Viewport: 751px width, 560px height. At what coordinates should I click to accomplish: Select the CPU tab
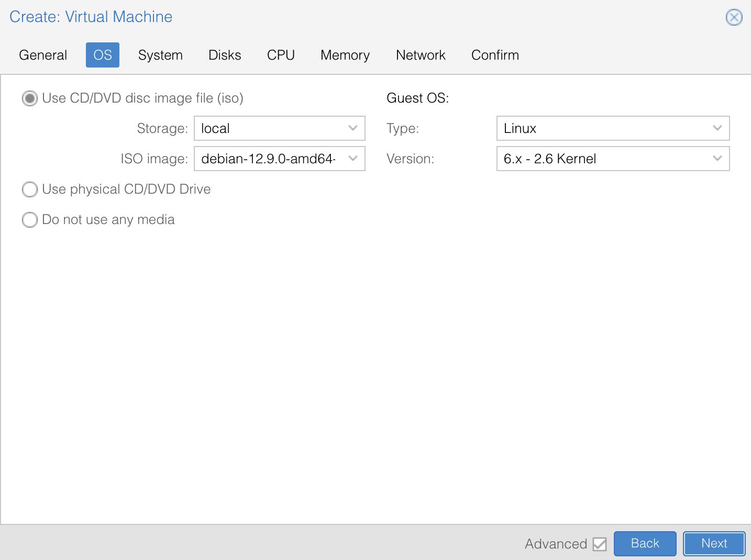click(281, 55)
